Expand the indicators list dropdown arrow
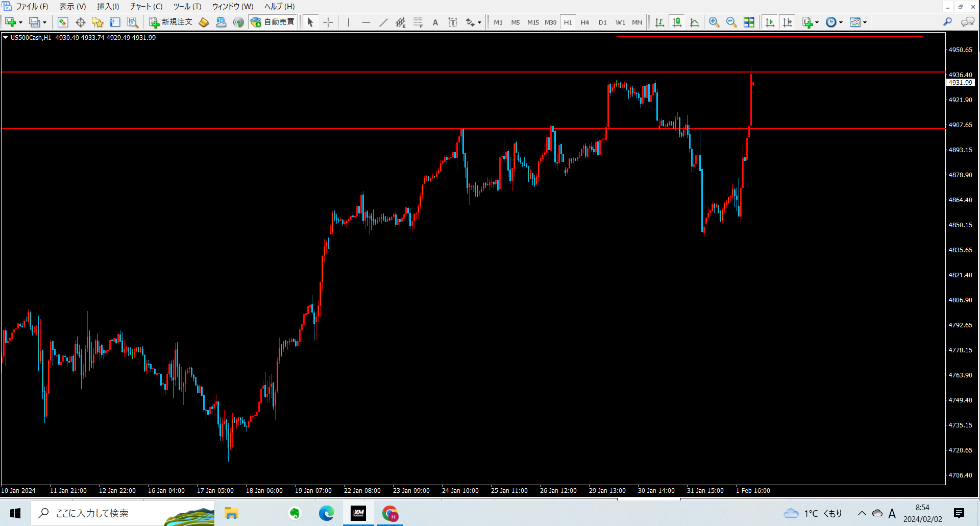 coord(817,22)
